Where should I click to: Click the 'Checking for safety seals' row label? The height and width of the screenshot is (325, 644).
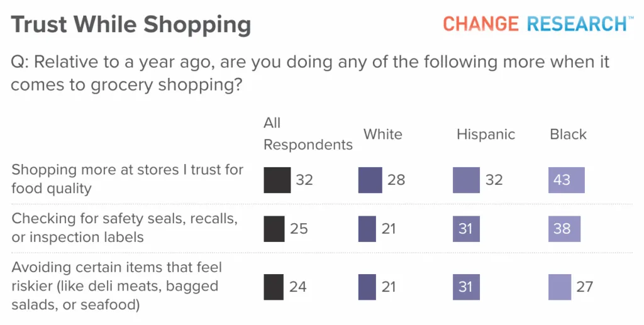[125, 228]
